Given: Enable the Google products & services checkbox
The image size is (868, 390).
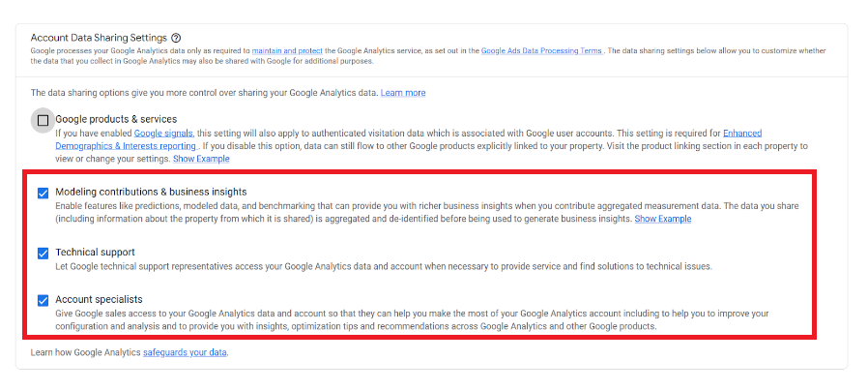Looking at the screenshot, I should coord(43,120).
